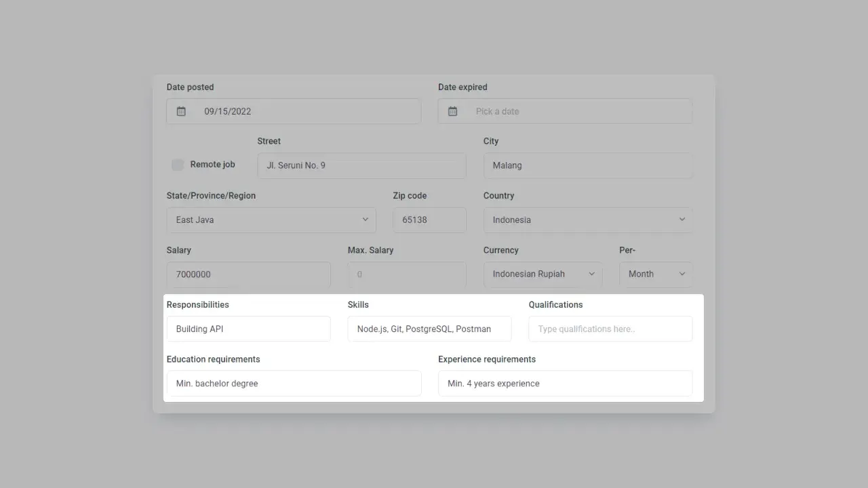Screen dimensions: 868x488
Task: Enable the Remote job checkbox
Action: tap(178, 165)
